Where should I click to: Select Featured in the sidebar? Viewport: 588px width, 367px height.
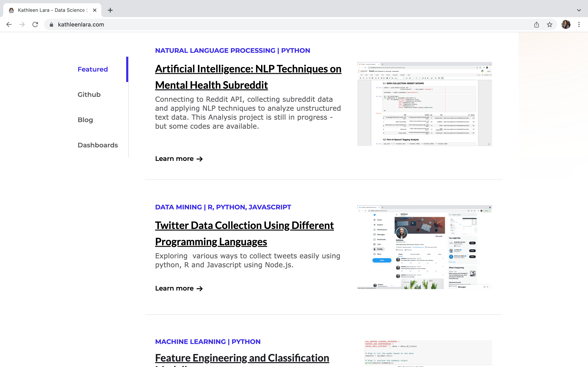pyautogui.click(x=92, y=69)
